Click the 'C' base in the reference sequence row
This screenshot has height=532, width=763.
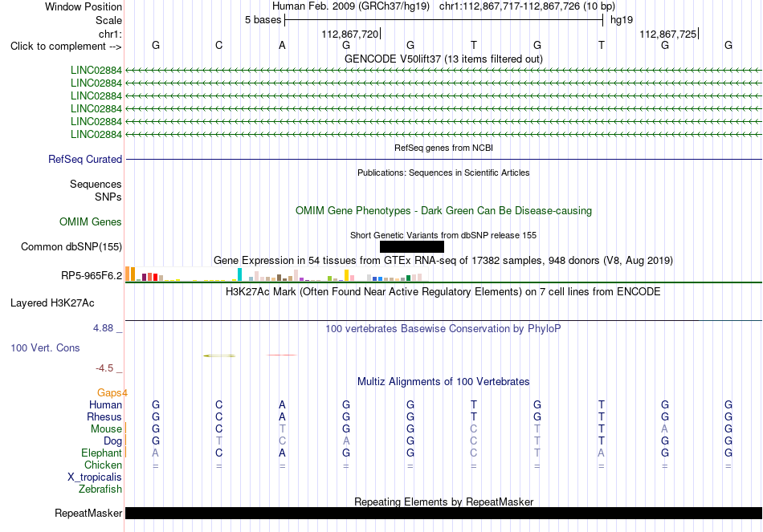(x=219, y=45)
